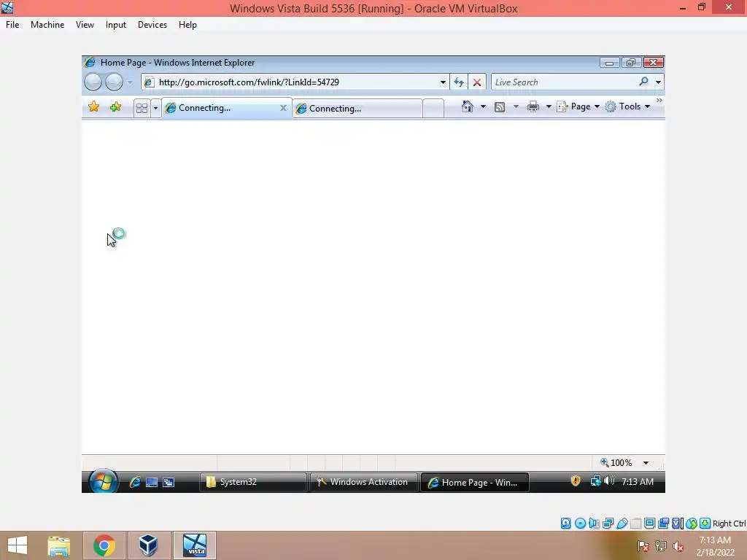Click the VirtualBox display status icon
This screenshot has width=747, height=560.
649,524
